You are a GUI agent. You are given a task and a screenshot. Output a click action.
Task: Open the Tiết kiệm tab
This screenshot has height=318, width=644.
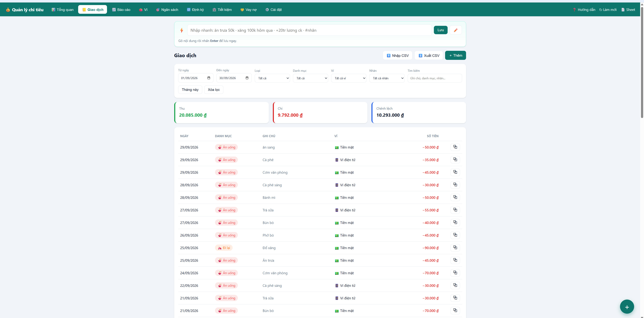(222, 10)
